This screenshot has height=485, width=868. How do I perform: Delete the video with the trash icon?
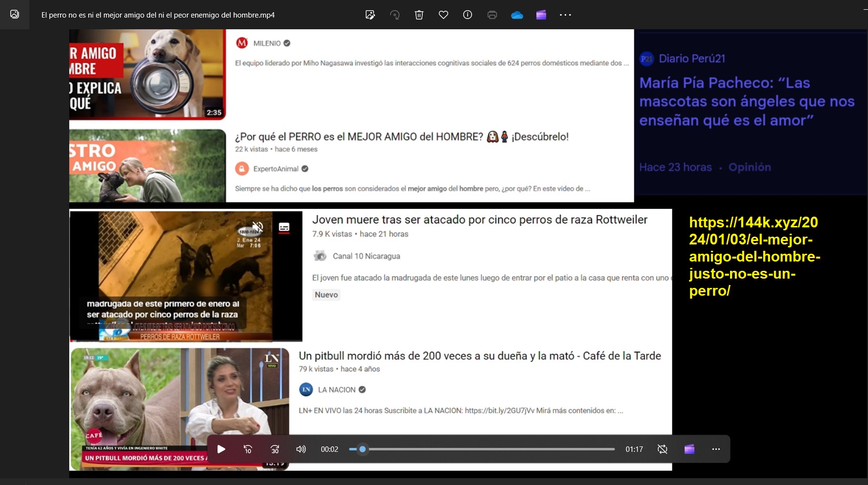pos(419,15)
